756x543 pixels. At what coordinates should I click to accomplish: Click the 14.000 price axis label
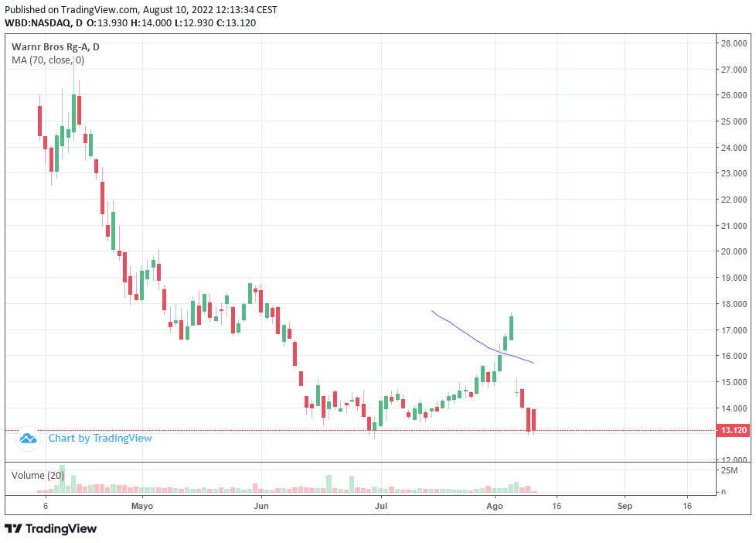[x=734, y=408]
